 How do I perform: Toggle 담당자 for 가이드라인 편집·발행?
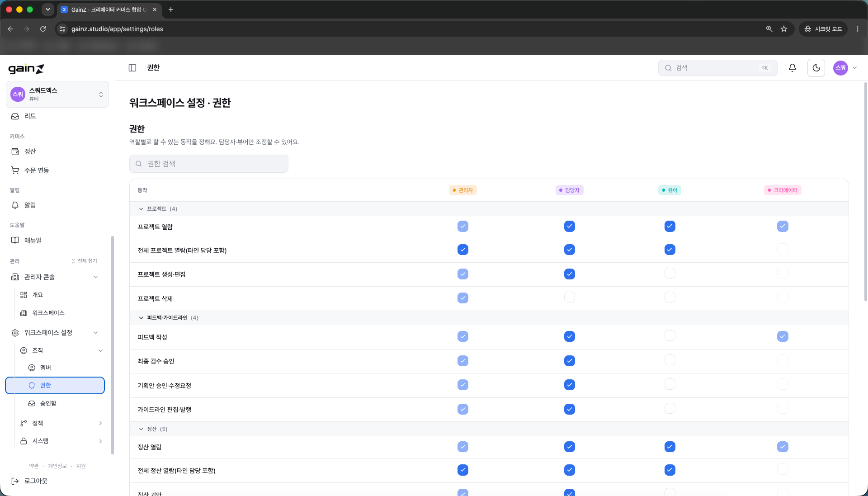tap(570, 409)
